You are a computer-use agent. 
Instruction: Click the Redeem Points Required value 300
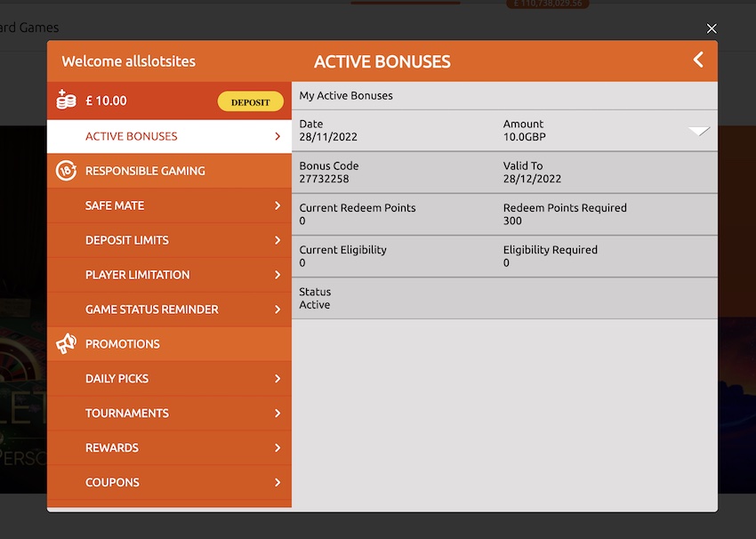(512, 221)
